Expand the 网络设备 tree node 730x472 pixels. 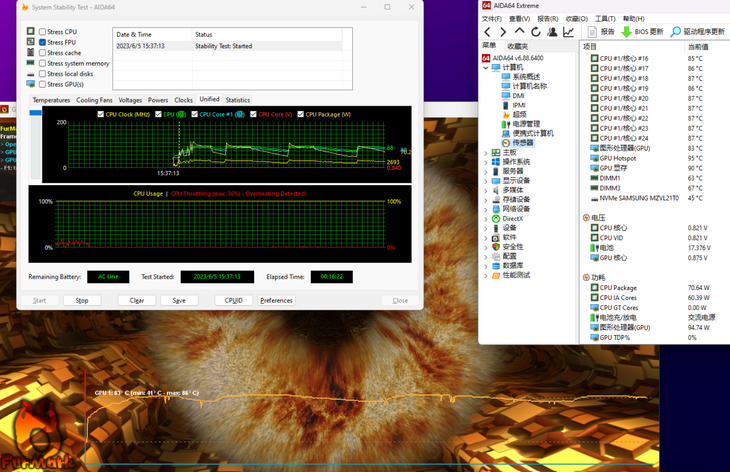pyautogui.click(x=486, y=209)
